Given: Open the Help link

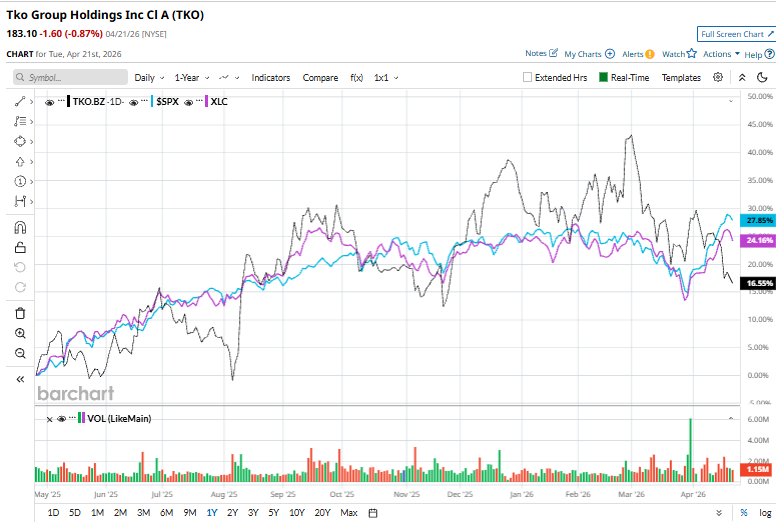Looking at the screenshot, I should pyautogui.click(x=759, y=54).
